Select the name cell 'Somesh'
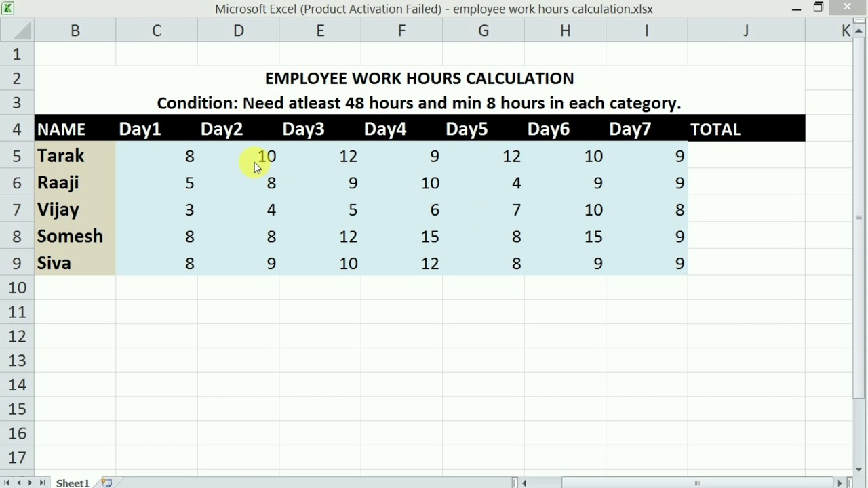 click(75, 236)
